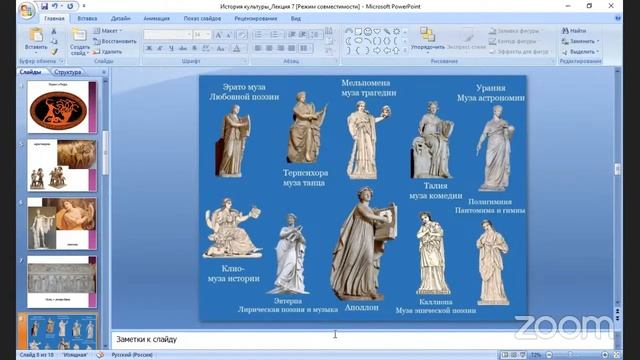Paste using the Вставить clipboard icon
Screen dimensions: 640x360
36,36
